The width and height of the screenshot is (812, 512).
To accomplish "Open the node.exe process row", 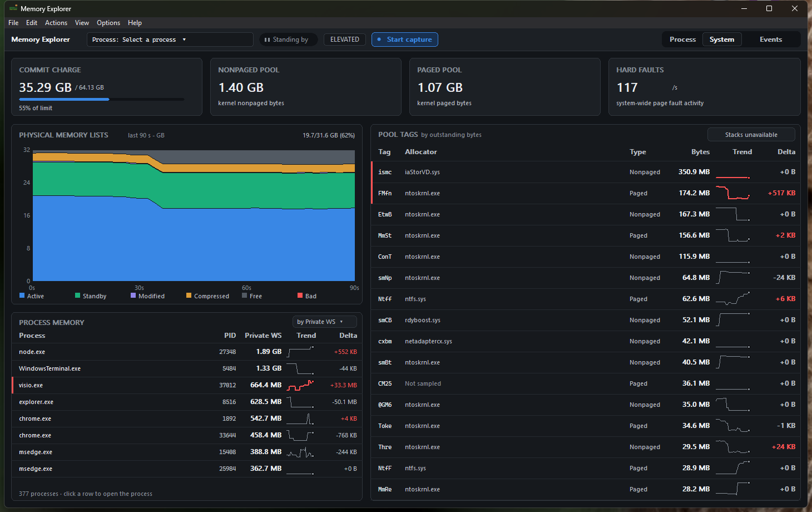I will [x=187, y=352].
